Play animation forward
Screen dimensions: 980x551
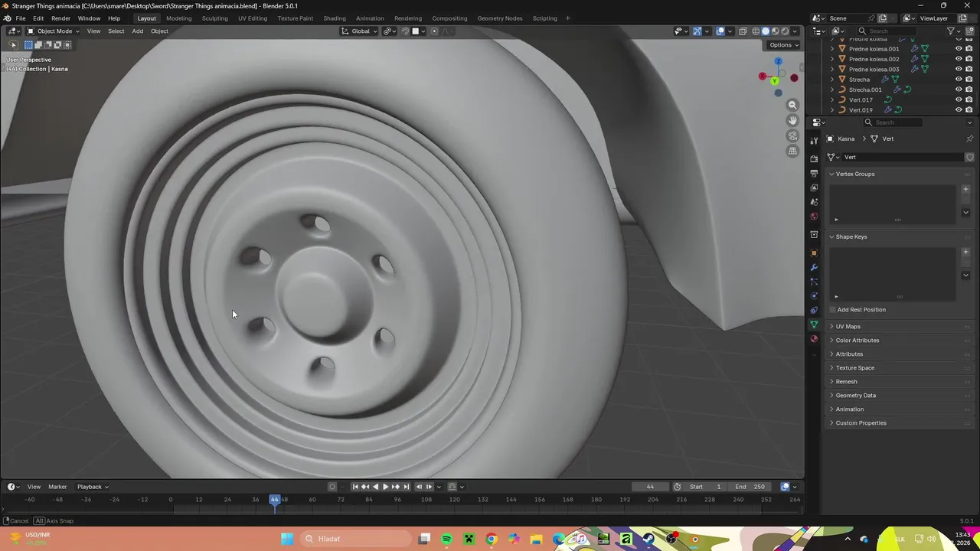[x=385, y=487]
